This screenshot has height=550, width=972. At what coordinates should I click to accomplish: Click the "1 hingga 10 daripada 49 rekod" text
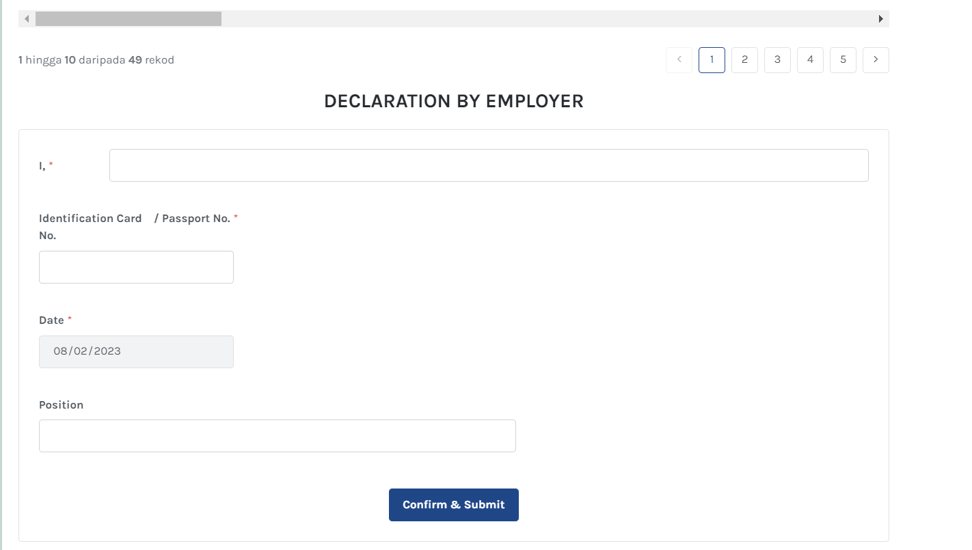[96, 60]
